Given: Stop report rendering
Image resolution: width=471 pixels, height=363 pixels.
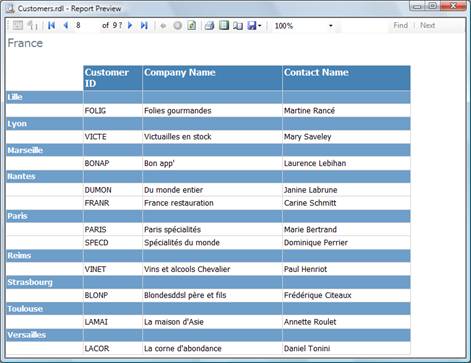Looking at the screenshot, I should 177,26.
